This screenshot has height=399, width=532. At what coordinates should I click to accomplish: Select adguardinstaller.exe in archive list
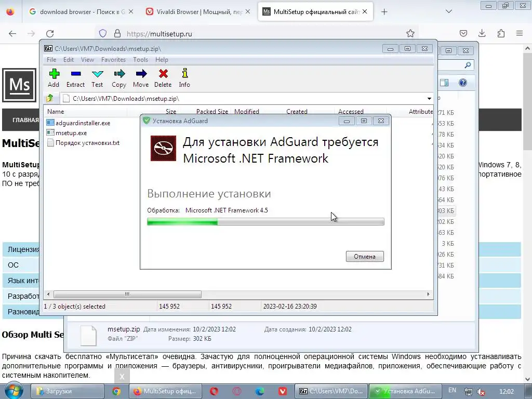click(x=83, y=123)
